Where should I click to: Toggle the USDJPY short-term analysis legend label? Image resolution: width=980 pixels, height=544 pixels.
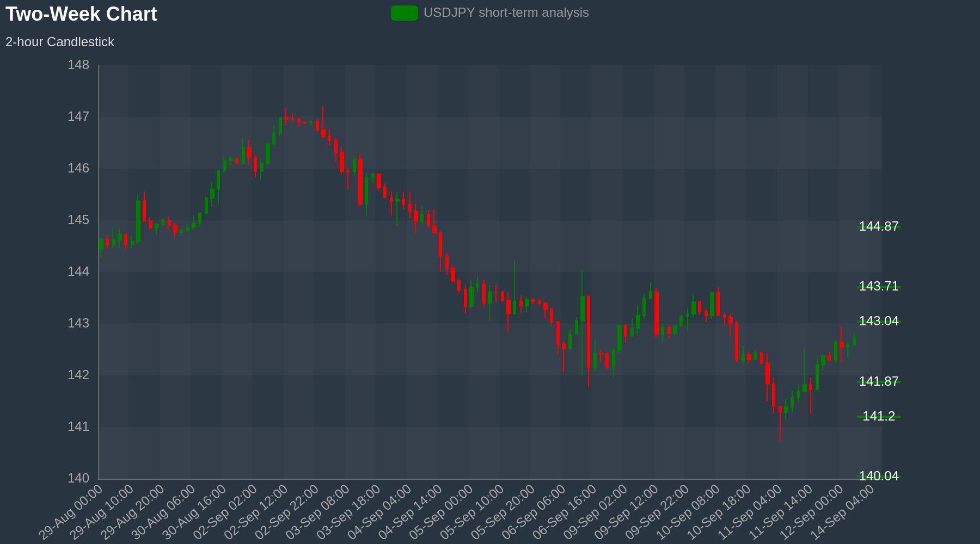click(x=506, y=13)
